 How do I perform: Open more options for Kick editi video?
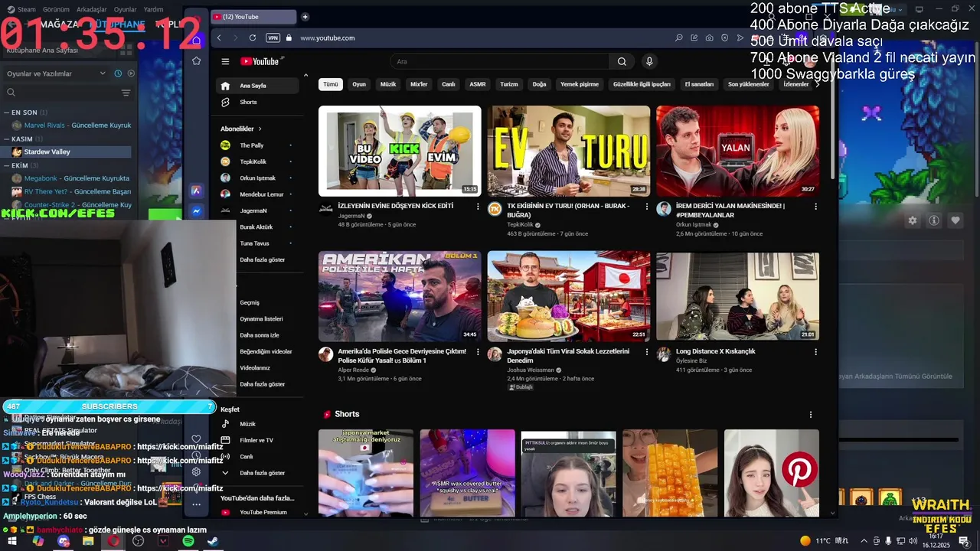click(478, 207)
